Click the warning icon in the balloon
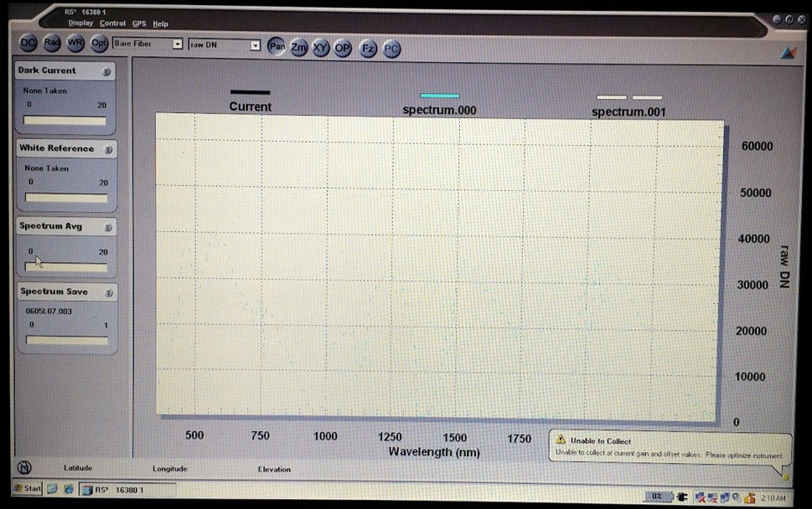 [x=561, y=440]
